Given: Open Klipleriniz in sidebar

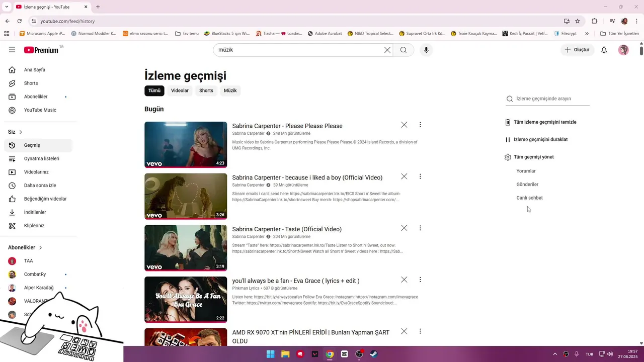Looking at the screenshot, I should pyautogui.click(x=38, y=226).
